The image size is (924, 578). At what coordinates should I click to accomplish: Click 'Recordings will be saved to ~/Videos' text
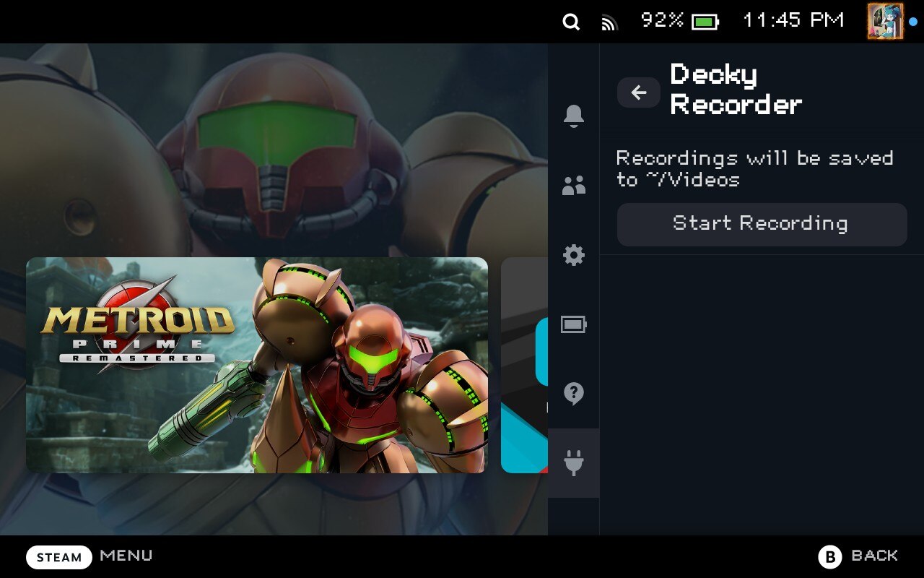(x=754, y=168)
